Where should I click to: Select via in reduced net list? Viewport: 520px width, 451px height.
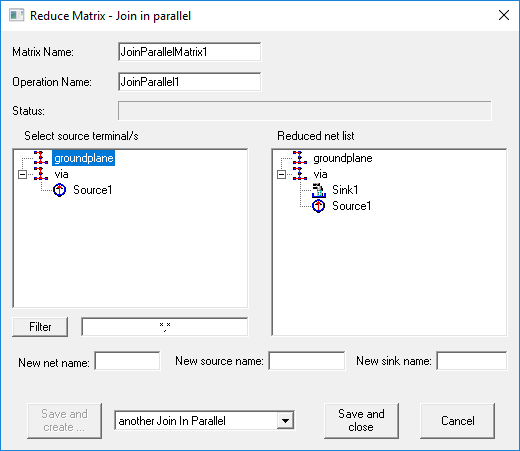320,174
